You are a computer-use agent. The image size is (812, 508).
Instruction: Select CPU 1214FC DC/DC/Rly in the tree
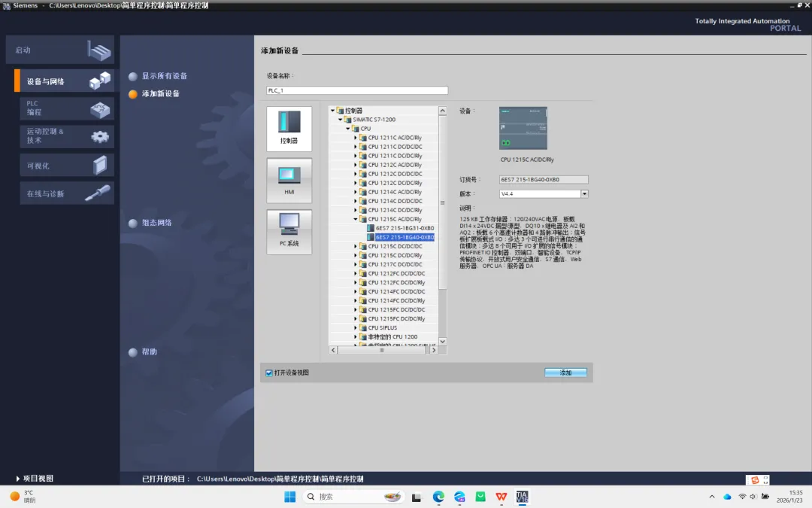tap(397, 300)
